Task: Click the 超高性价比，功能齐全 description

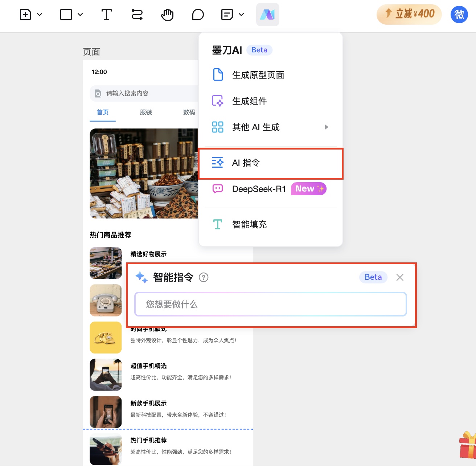Action: click(181, 377)
